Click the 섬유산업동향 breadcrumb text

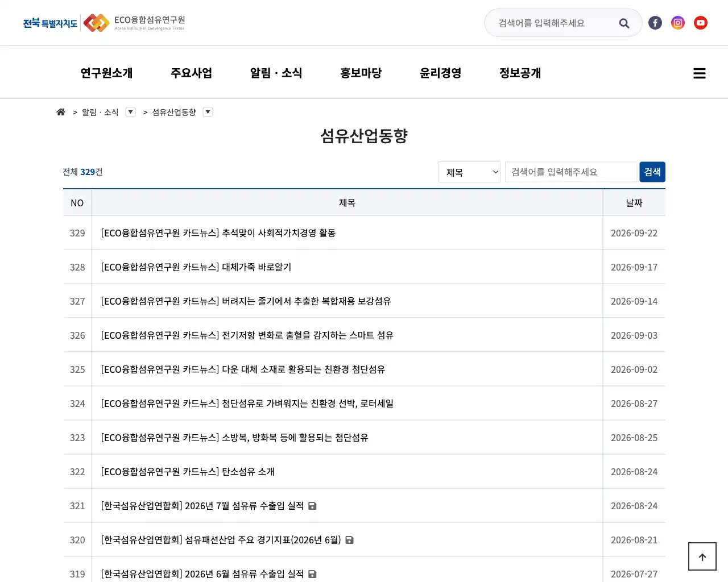click(174, 112)
